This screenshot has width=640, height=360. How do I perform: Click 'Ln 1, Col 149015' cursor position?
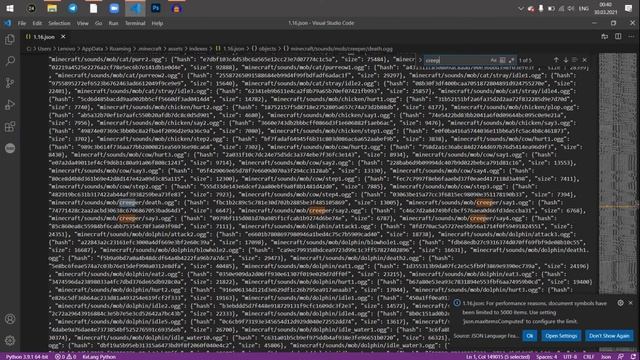click(498, 356)
